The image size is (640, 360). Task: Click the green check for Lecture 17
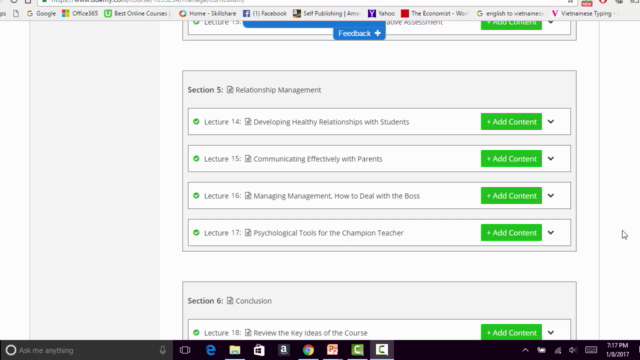[x=196, y=233]
